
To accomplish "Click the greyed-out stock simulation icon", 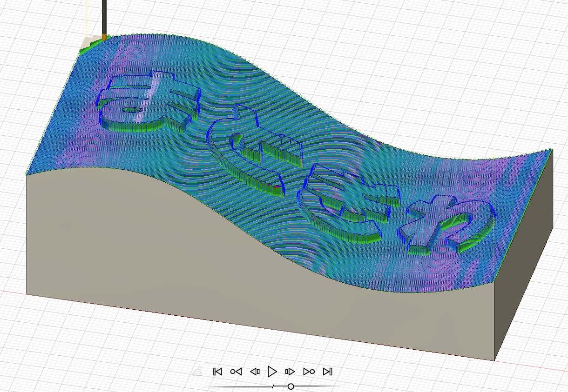I will click(x=198, y=372).
